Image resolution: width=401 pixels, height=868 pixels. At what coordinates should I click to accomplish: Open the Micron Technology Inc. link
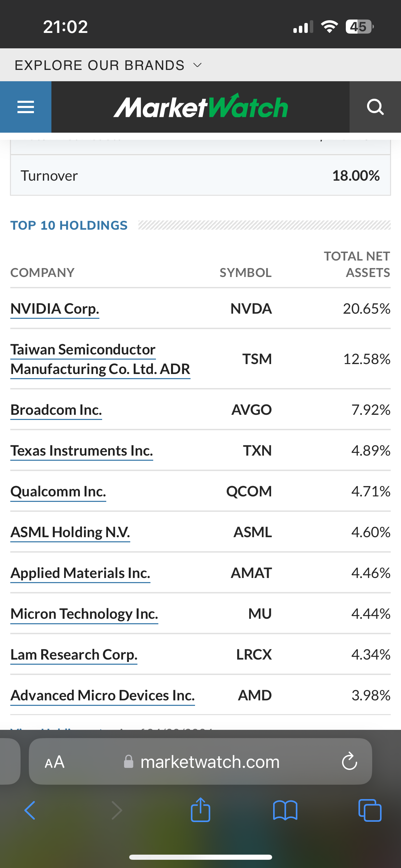point(84,614)
